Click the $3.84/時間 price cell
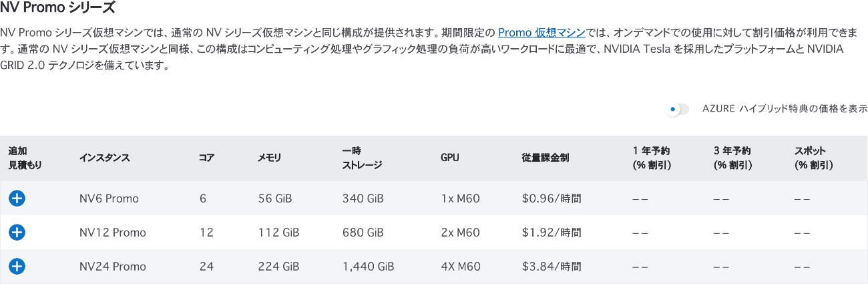Image resolution: width=868 pixels, height=284 pixels. (x=552, y=267)
